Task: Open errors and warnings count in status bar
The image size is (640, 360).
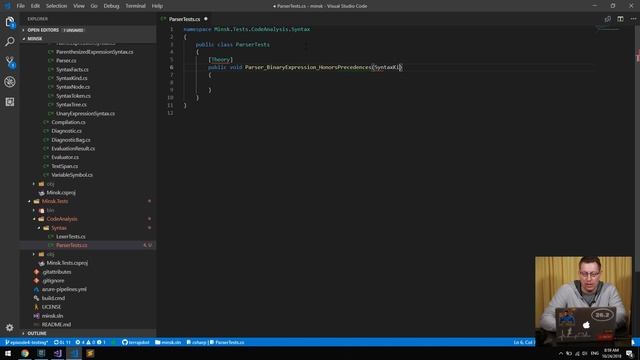Action: [90, 342]
